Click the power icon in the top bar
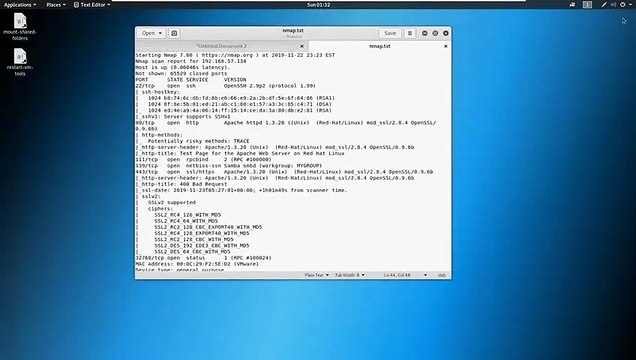 (x=623, y=5)
